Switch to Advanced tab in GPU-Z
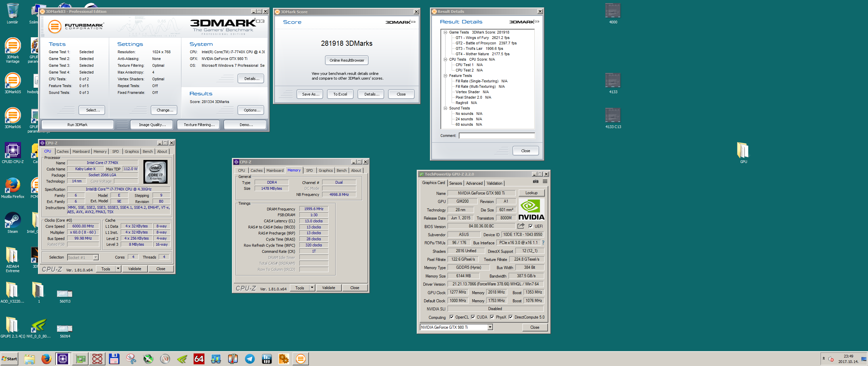The image size is (868, 366). 474,183
